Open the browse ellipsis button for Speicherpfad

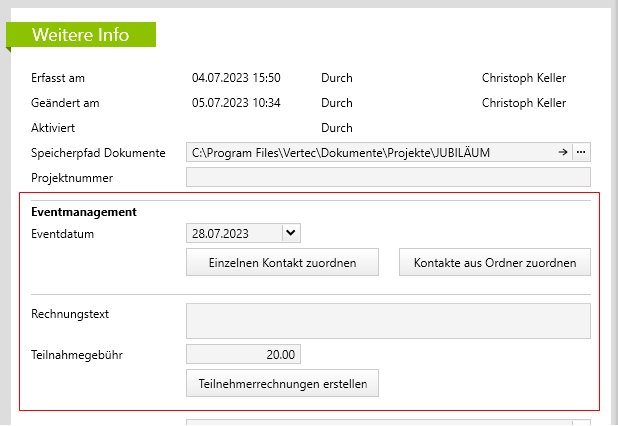pyautogui.click(x=581, y=152)
